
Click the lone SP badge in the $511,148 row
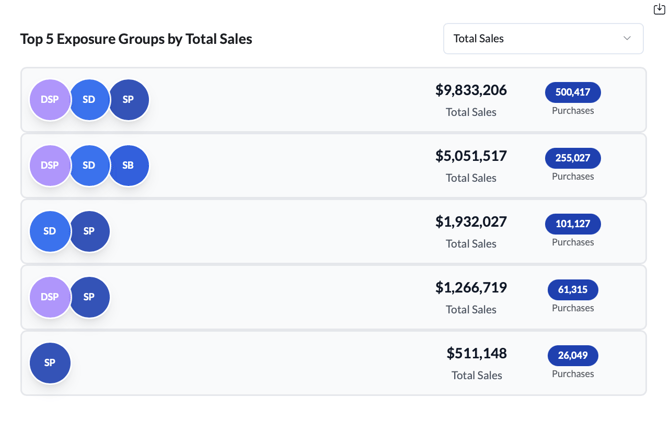[x=50, y=363]
